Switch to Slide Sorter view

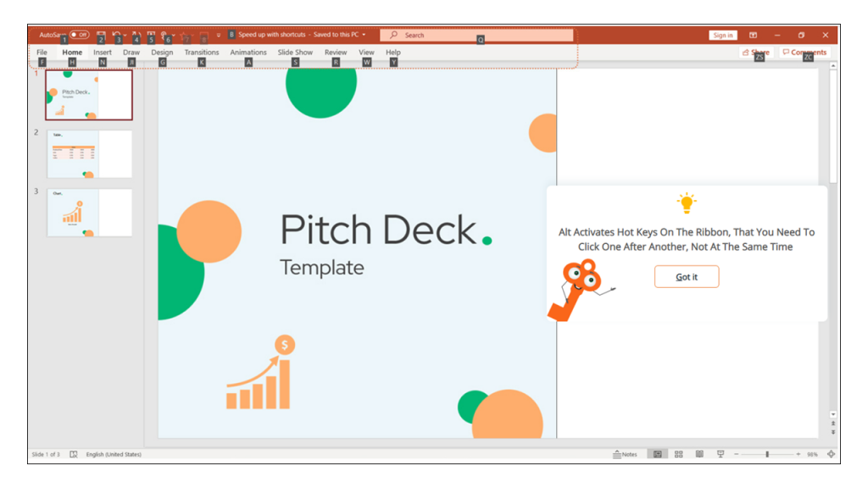coord(678,454)
